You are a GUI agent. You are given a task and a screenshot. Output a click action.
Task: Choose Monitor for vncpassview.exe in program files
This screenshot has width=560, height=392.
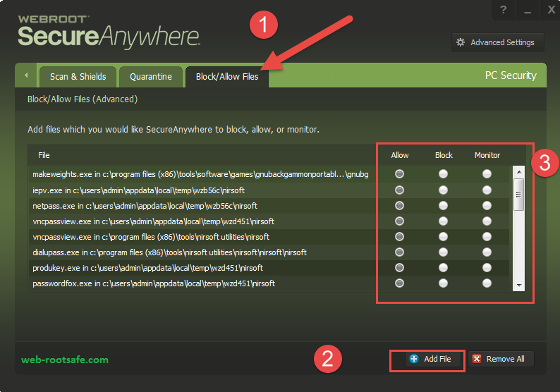[x=487, y=237]
